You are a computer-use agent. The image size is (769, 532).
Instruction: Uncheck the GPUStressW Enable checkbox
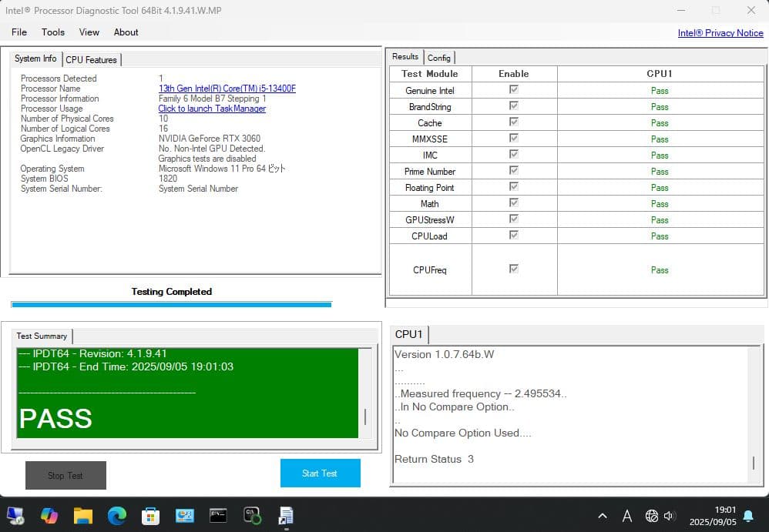[514, 219]
